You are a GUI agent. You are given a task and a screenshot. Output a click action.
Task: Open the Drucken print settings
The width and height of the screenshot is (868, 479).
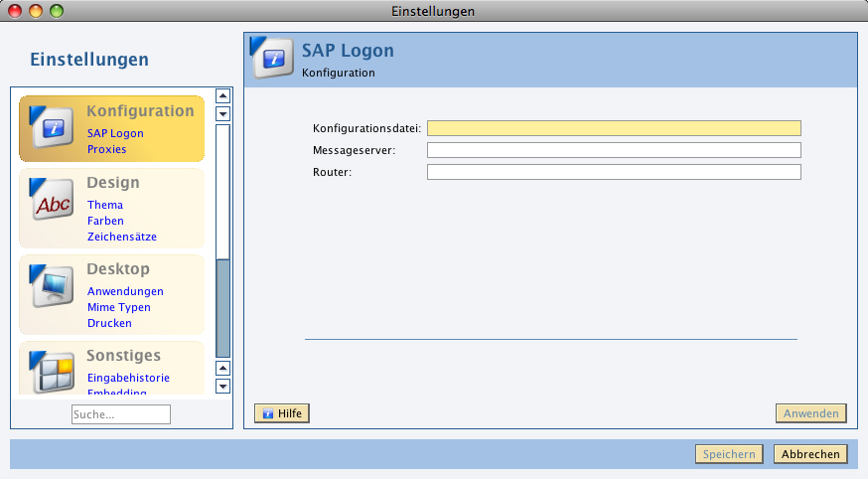[x=109, y=323]
